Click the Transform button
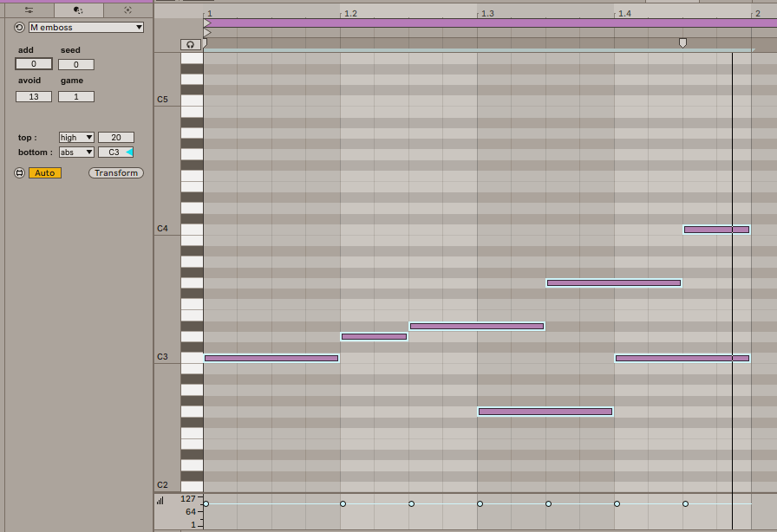Screen dimensions: 777x532 pyautogui.click(x=116, y=173)
